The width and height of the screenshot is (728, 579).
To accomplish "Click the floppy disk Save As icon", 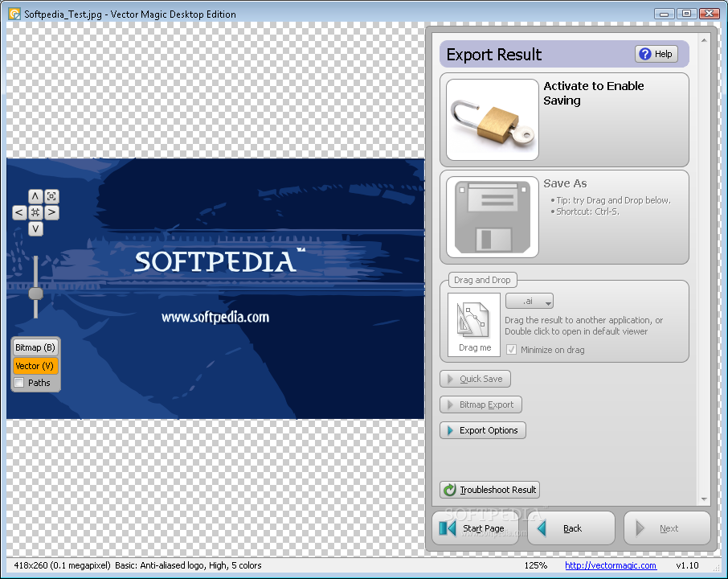I will (x=492, y=217).
